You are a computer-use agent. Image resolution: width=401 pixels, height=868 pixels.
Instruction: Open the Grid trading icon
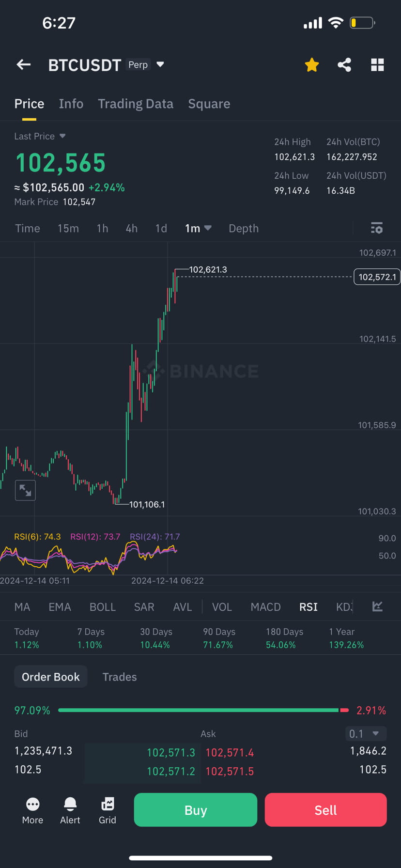(108, 811)
